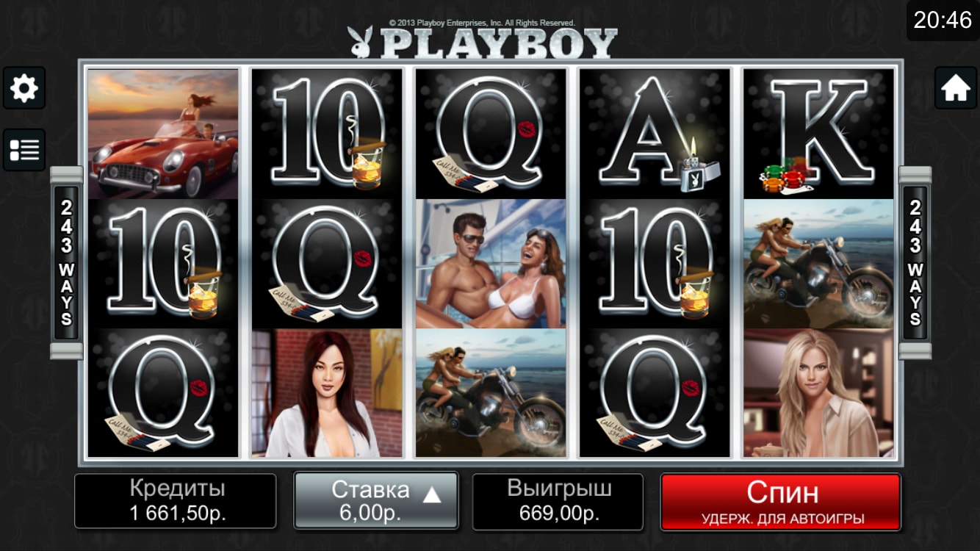The image size is (980, 551).
Task: Click the red sports car symbol
Action: coord(163,134)
